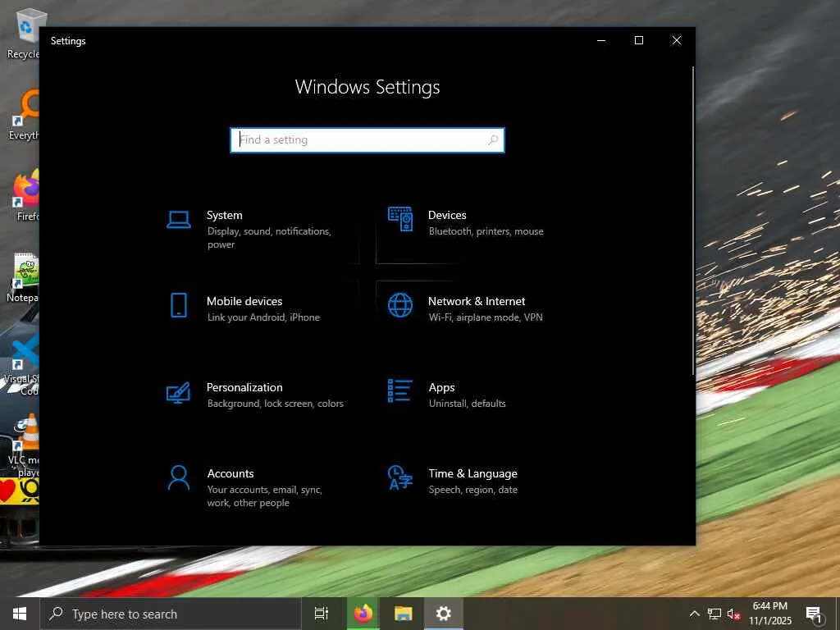Open the System settings title
This screenshot has height=630, width=840.
(225, 215)
